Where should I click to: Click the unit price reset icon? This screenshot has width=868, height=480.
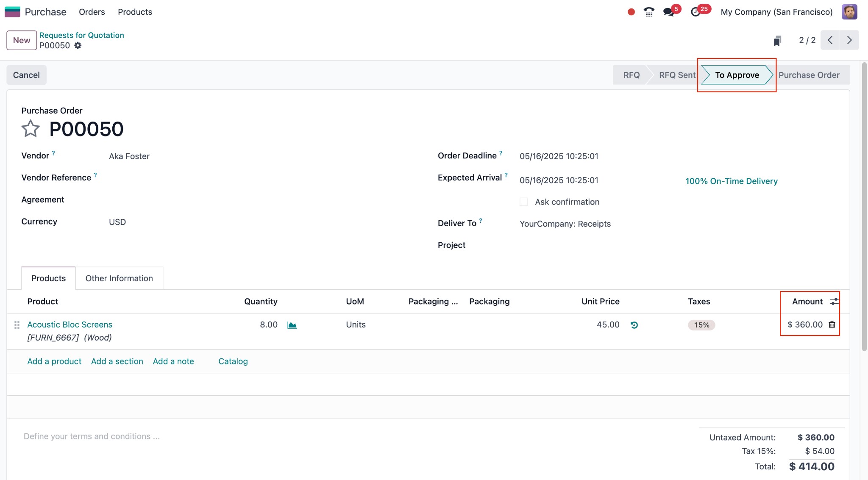634,325
